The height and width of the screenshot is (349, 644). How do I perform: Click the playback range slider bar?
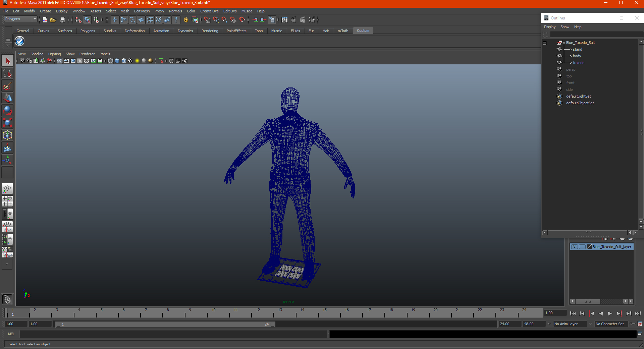165,324
